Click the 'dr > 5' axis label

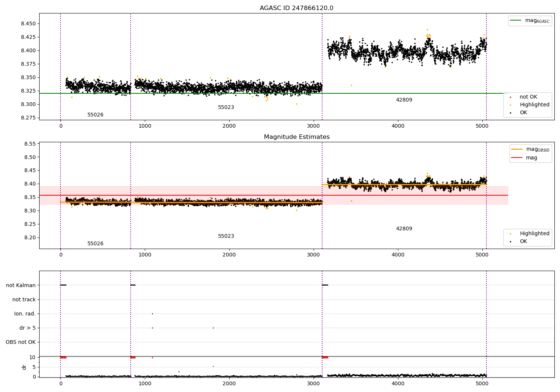click(x=28, y=328)
